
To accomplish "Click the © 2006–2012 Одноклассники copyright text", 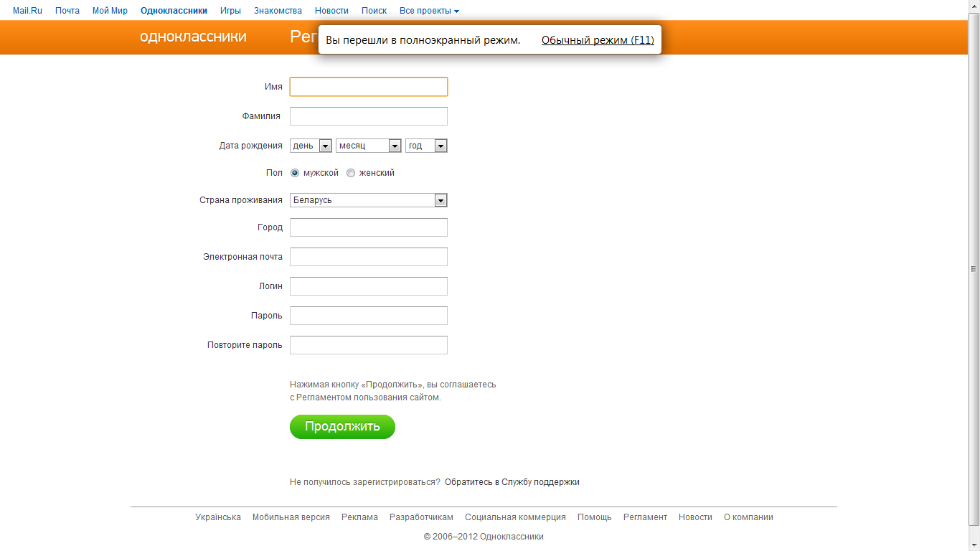I will pos(484,536).
